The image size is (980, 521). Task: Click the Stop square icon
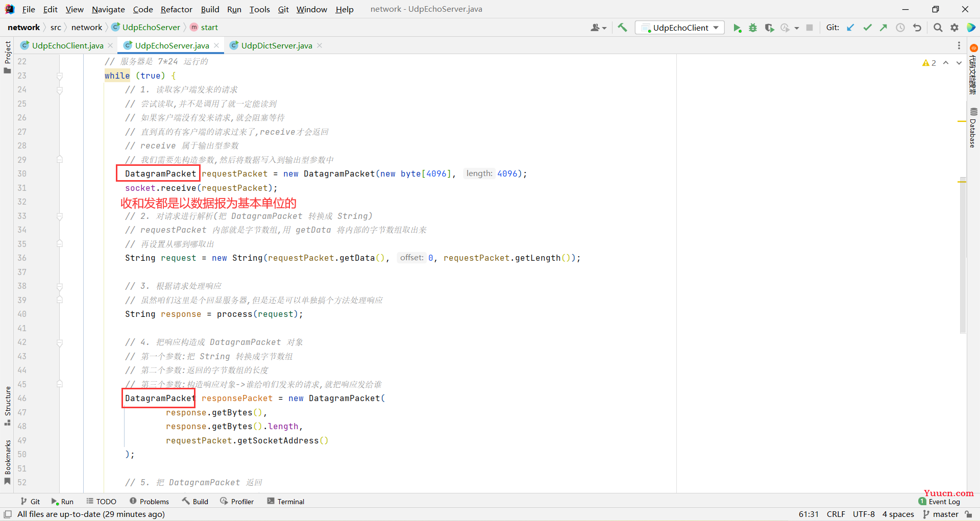tap(810, 28)
